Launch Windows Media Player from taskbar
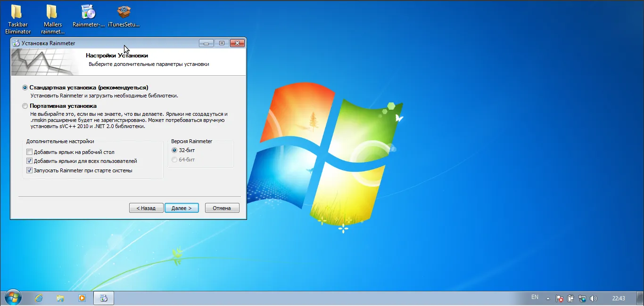The width and height of the screenshot is (644, 306). (x=82, y=298)
